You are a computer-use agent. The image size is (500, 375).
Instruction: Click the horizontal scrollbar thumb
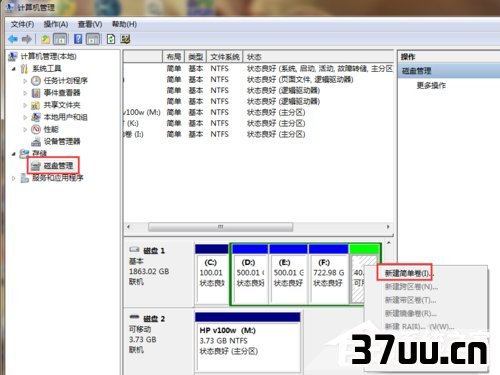[220, 227]
